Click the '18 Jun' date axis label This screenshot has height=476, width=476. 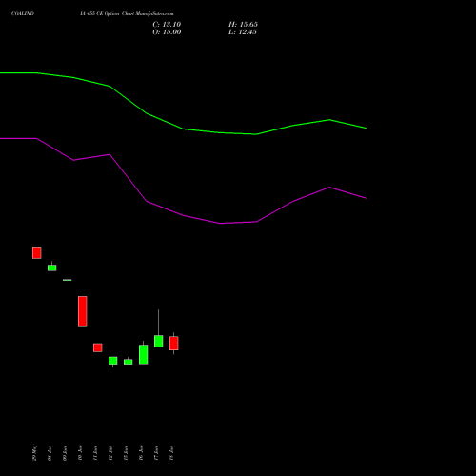pyautogui.click(x=171, y=453)
